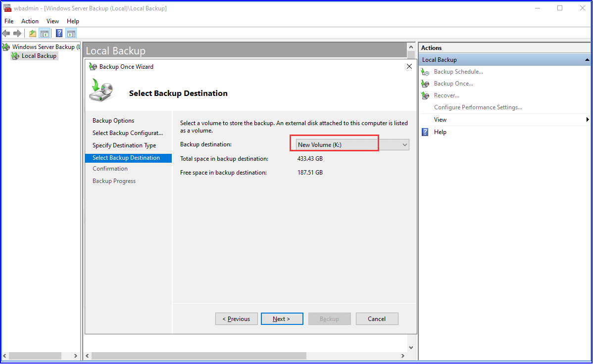593x364 pixels.
Task: Cancel the Backup Once Wizard
Action: tap(377, 318)
